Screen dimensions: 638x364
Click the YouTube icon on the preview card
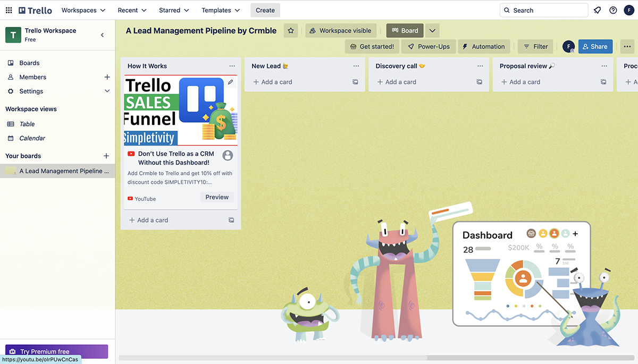tap(131, 199)
